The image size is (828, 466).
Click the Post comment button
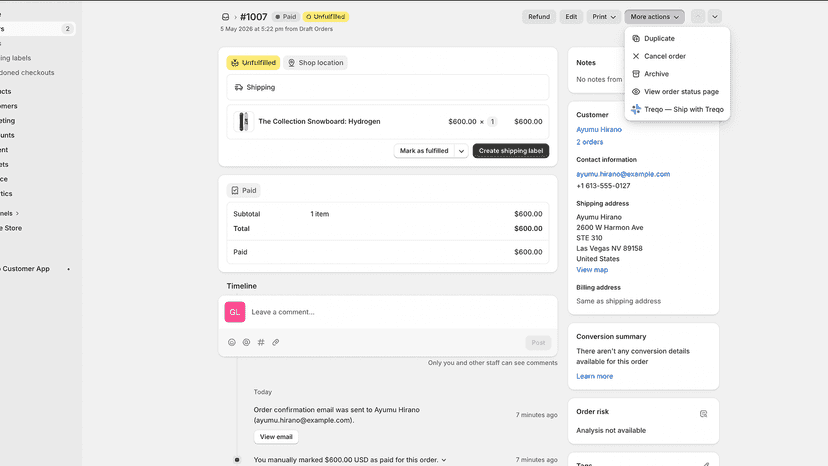point(538,343)
